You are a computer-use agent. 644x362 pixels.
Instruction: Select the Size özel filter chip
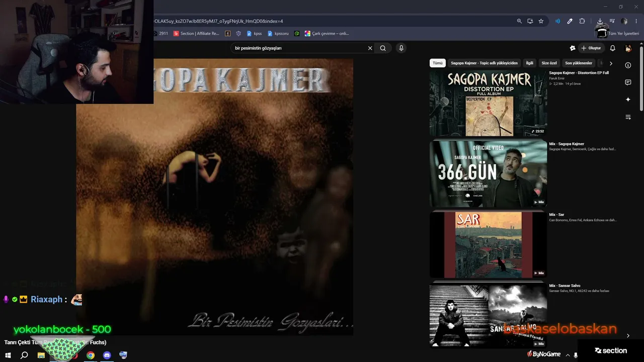pyautogui.click(x=549, y=63)
